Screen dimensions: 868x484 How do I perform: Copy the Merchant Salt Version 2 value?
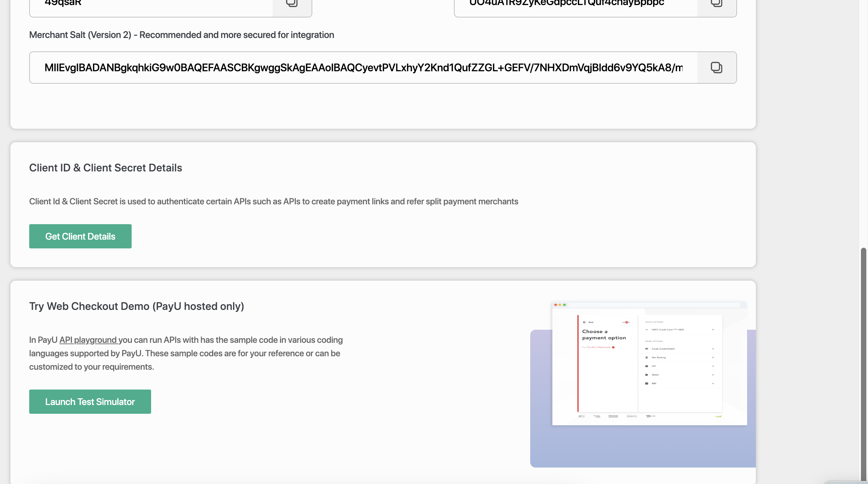pos(716,68)
